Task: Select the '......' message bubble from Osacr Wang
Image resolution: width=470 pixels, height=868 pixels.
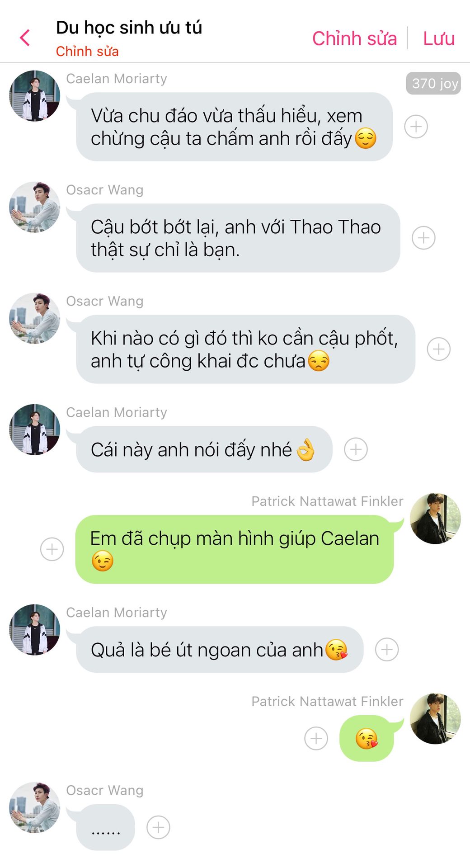Action: [x=105, y=827]
